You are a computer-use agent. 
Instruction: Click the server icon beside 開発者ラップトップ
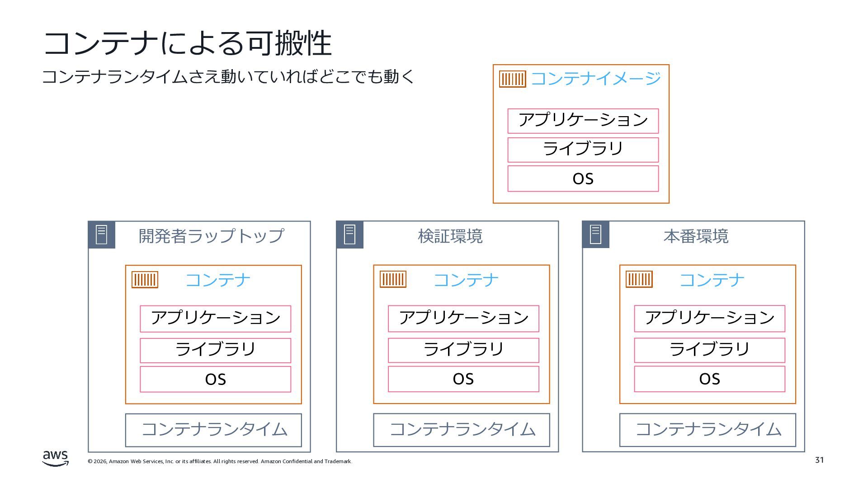[x=101, y=235]
